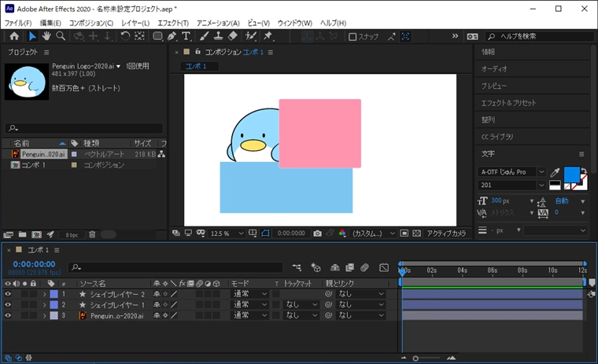Viewport: 598px width, 364px height.
Task: Click the frame blending icon in timeline
Action: coord(349,268)
